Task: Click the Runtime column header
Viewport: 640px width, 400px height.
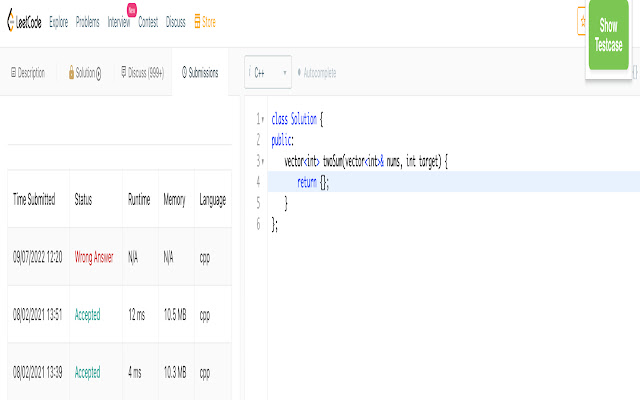Action: pos(139,200)
